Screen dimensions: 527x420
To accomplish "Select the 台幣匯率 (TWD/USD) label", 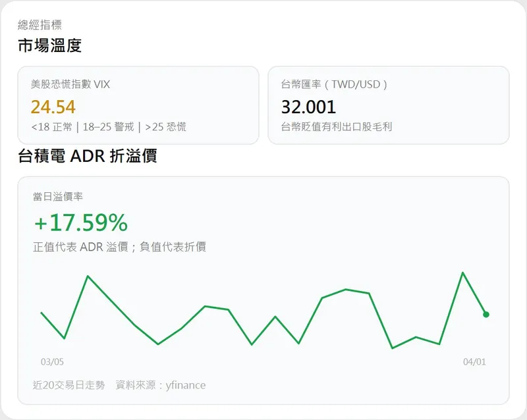I will 335,84.
